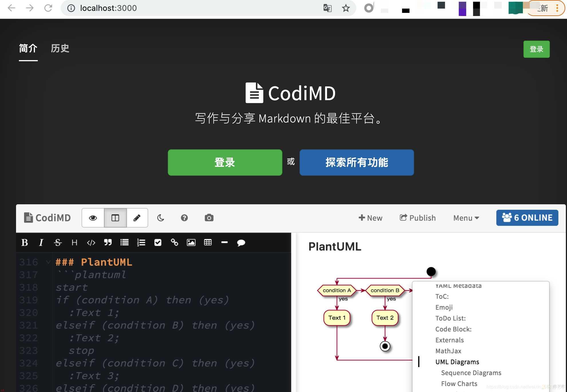Click the camera upload image icon
Screen dimensions: 567x392
209,218
